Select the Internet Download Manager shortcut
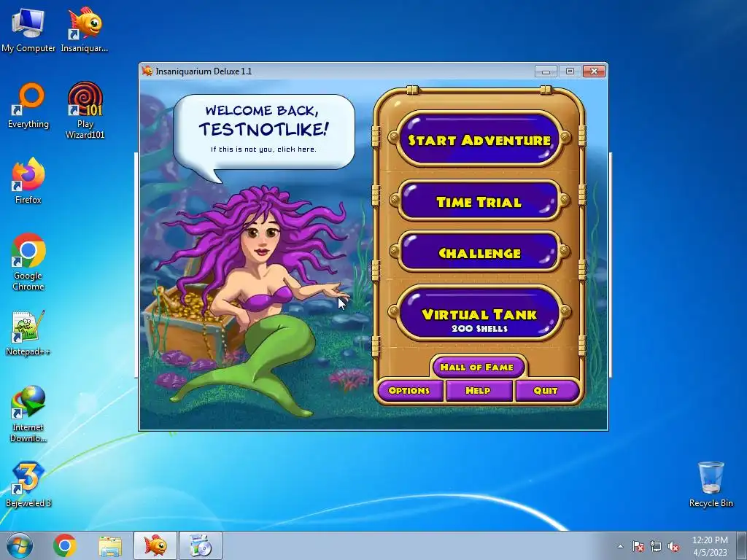Screen dimensions: 747x560 click(x=28, y=414)
